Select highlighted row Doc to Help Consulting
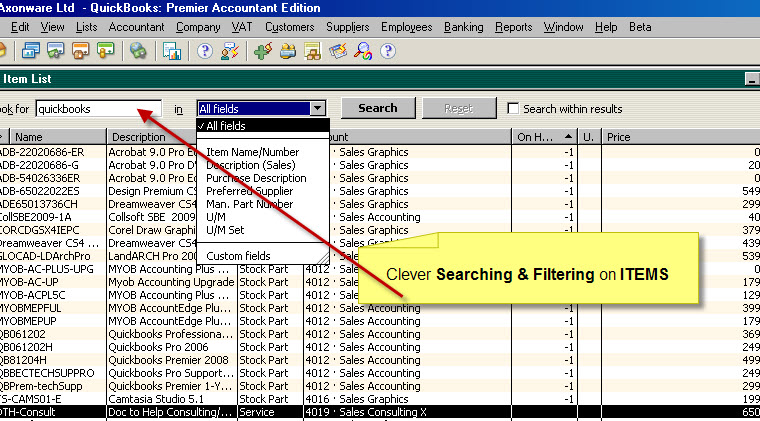Screen dimensions: 760x421 click(x=380, y=412)
